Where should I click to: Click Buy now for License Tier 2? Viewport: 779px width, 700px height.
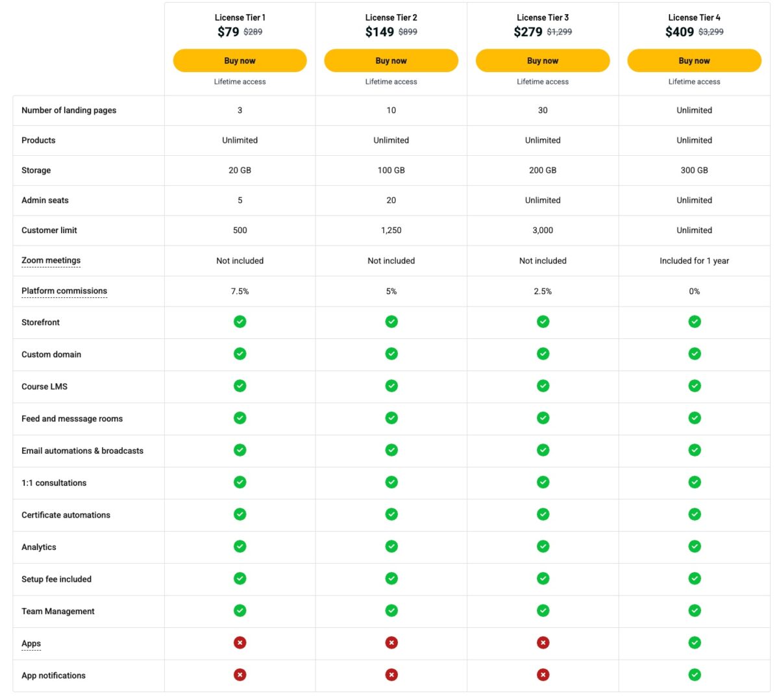(x=391, y=60)
